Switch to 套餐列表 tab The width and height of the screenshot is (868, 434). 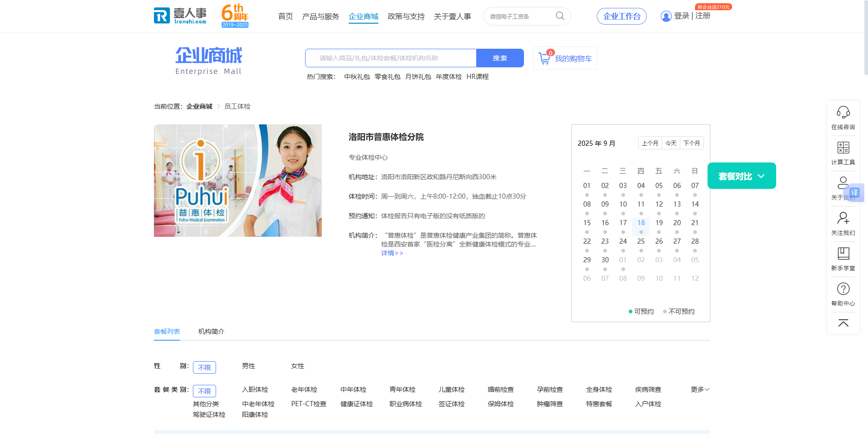(x=167, y=331)
